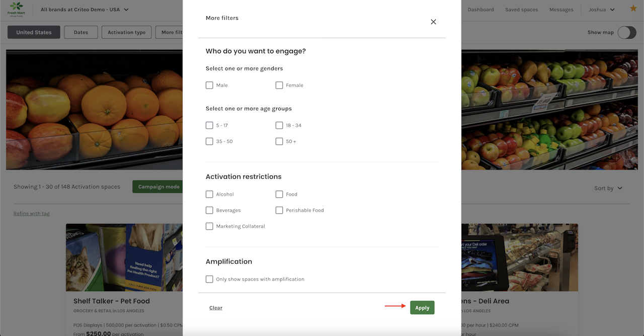Select the 18 - 34 age group
Screen dimensions: 644x336
click(x=279, y=125)
